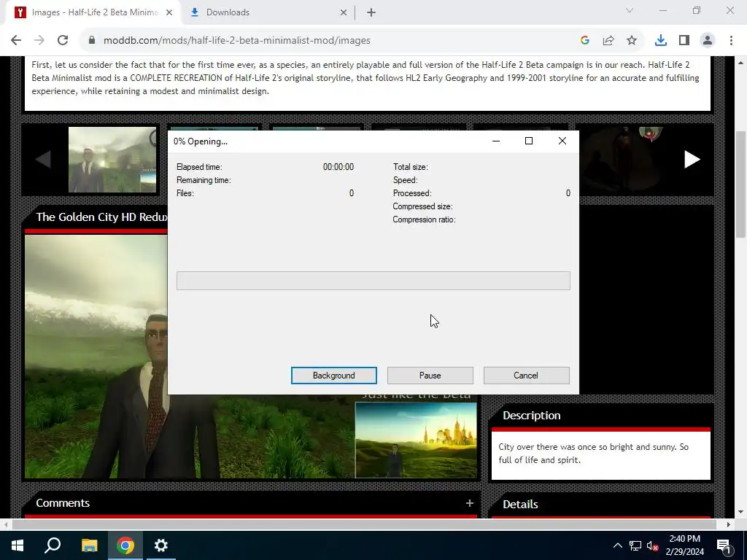Click the Elapsed time label

click(199, 167)
